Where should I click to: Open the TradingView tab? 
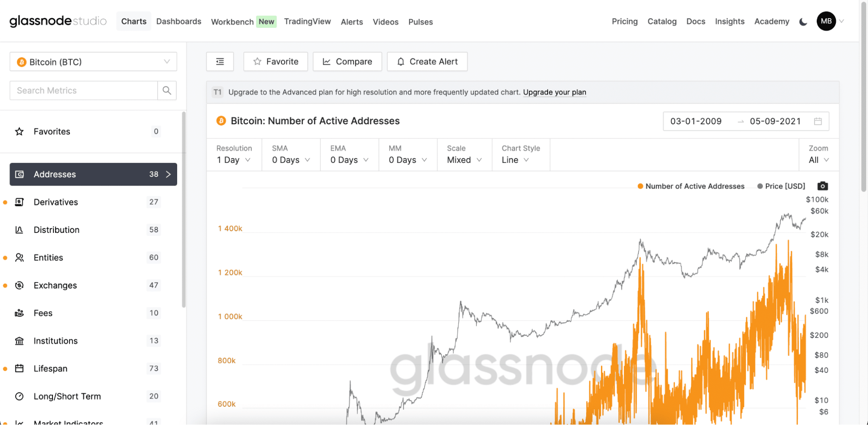point(307,21)
